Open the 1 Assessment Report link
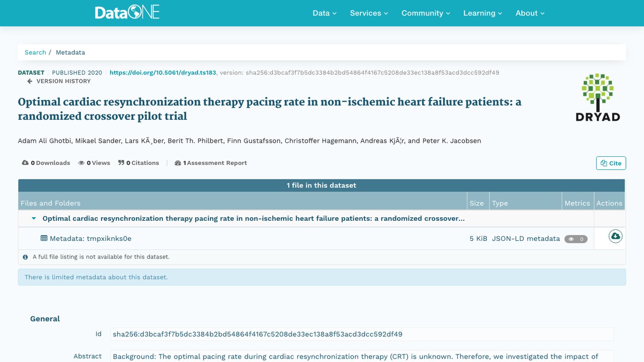 pos(211,163)
